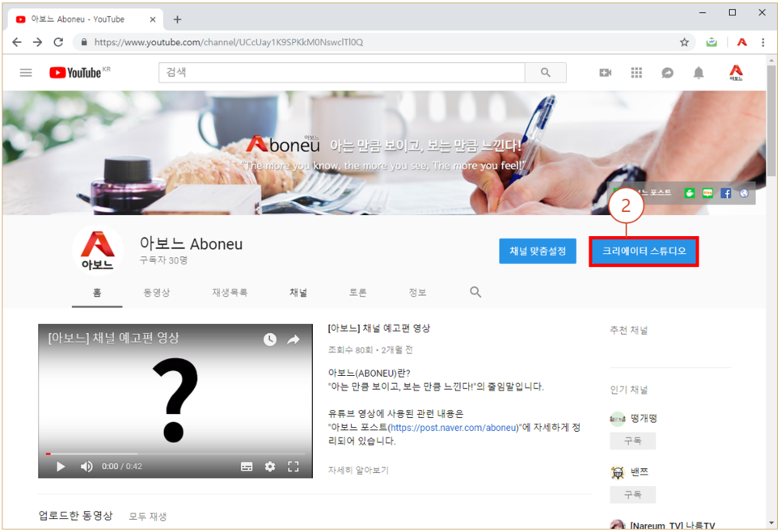This screenshot has height=532, width=781.
Task: Click the browser address bar URL
Action: (229, 42)
